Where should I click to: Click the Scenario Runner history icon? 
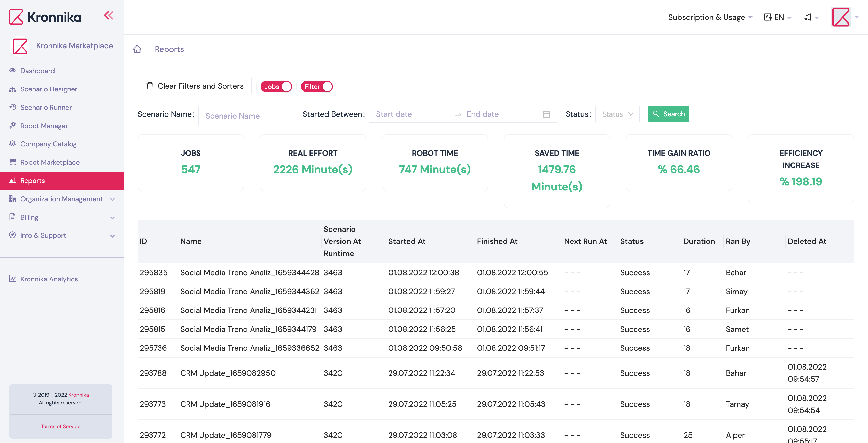tap(12, 107)
